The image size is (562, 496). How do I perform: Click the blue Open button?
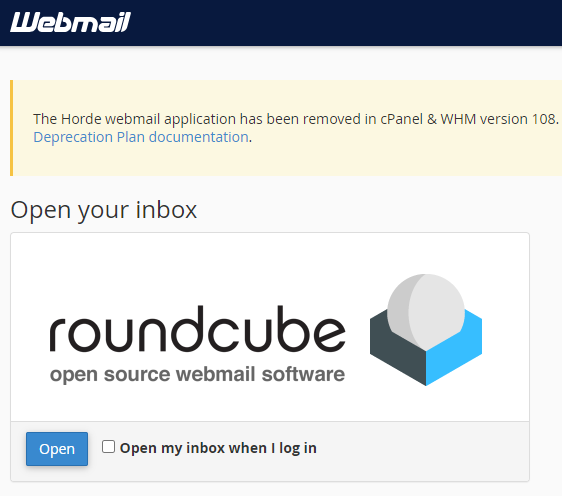[x=57, y=449]
